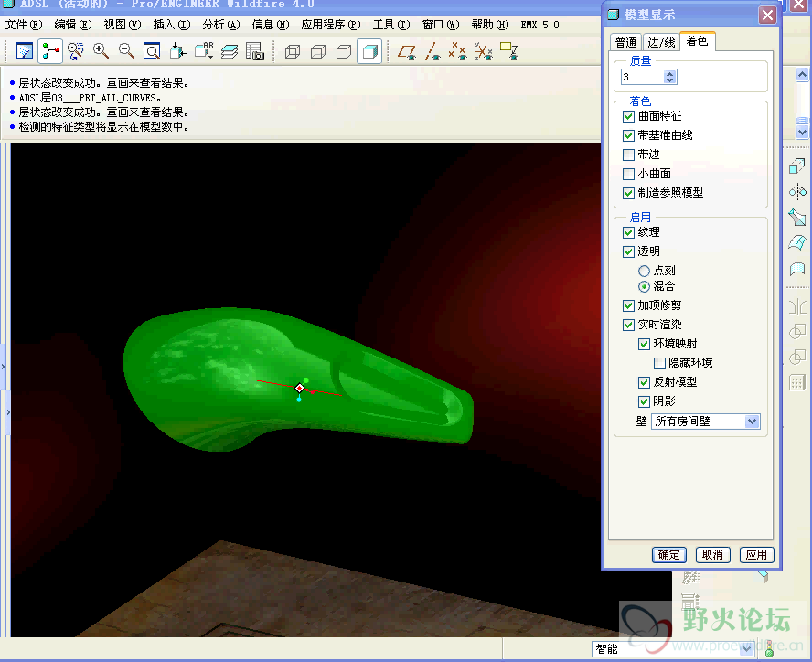The height and width of the screenshot is (662, 812).
Task: Toggle 制造参照模型 checkbox
Action: point(629,193)
